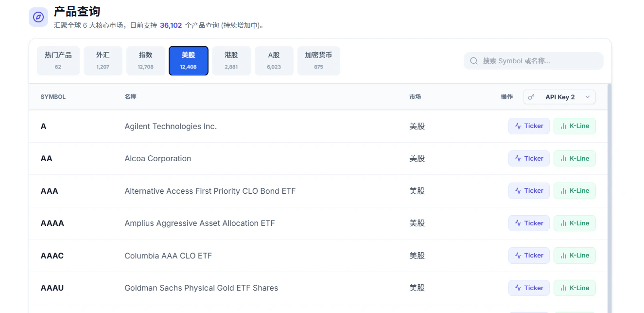Click Goldman Sachs Physical Gold ETF Shares
Viewport: 644px width, 313px height.
(x=201, y=288)
